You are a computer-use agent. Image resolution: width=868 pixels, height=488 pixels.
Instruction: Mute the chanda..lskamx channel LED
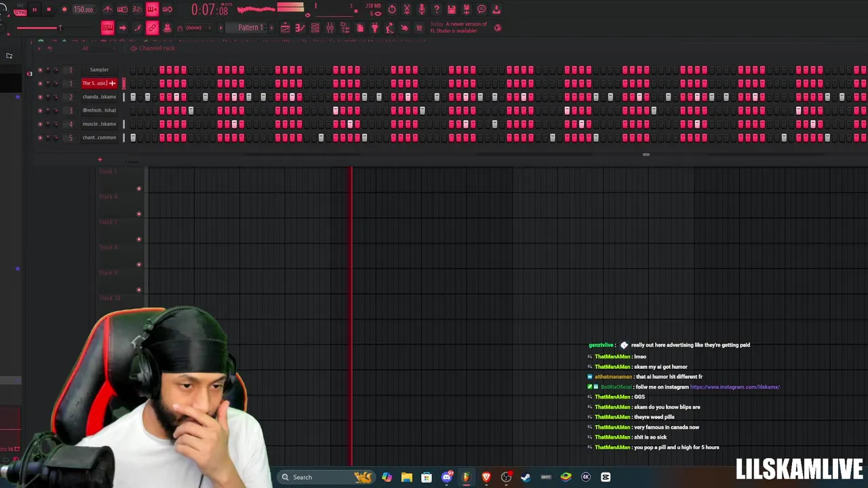click(40, 97)
